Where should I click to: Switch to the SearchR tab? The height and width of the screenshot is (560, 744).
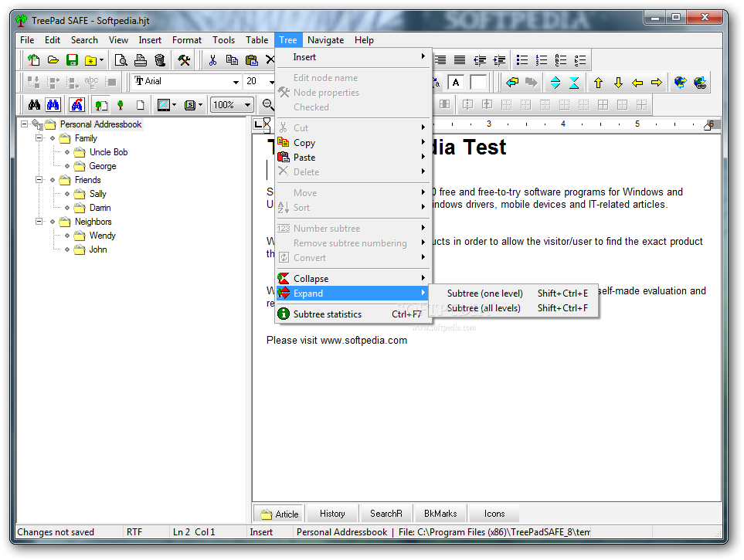coord(386,514)
